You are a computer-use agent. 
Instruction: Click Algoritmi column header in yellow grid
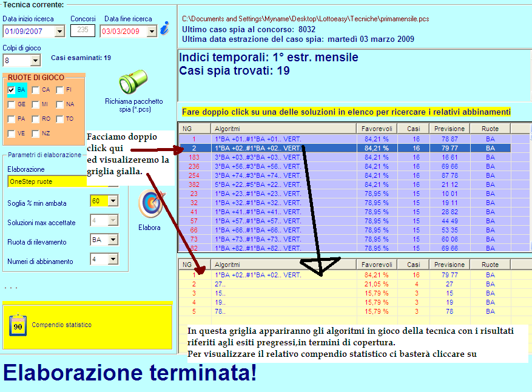tap(284, 265)
